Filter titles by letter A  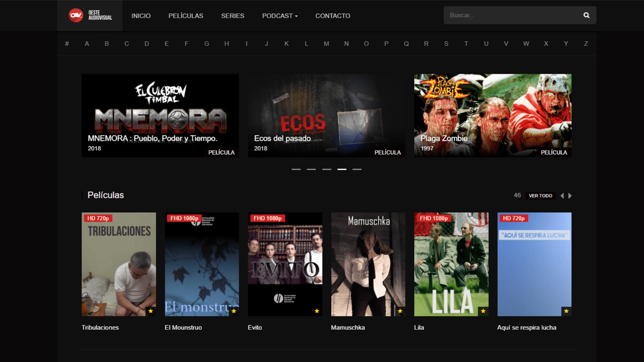coord(87,44)
